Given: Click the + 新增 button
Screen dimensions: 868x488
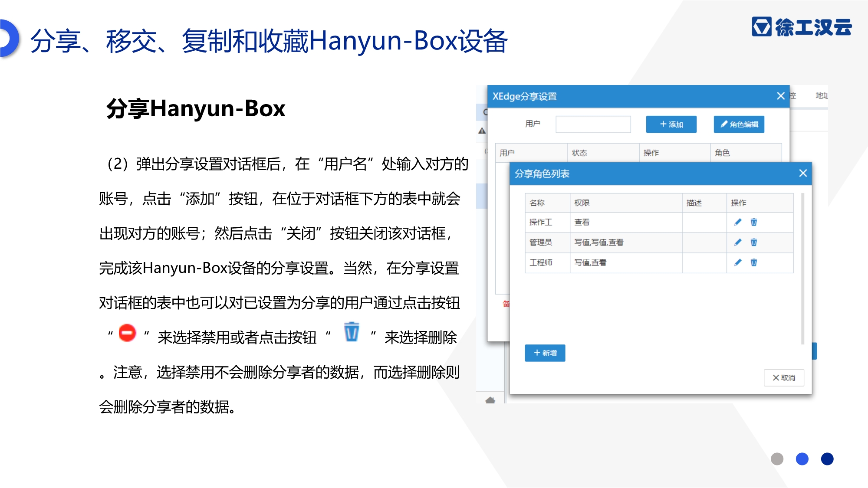Looking at the screenshot, I should click(545, 353).
